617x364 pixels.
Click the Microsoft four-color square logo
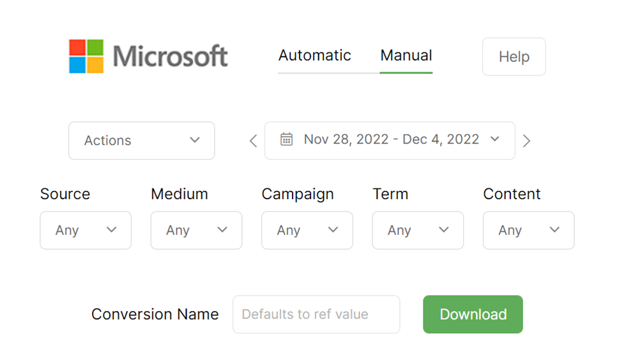(86, 56)
